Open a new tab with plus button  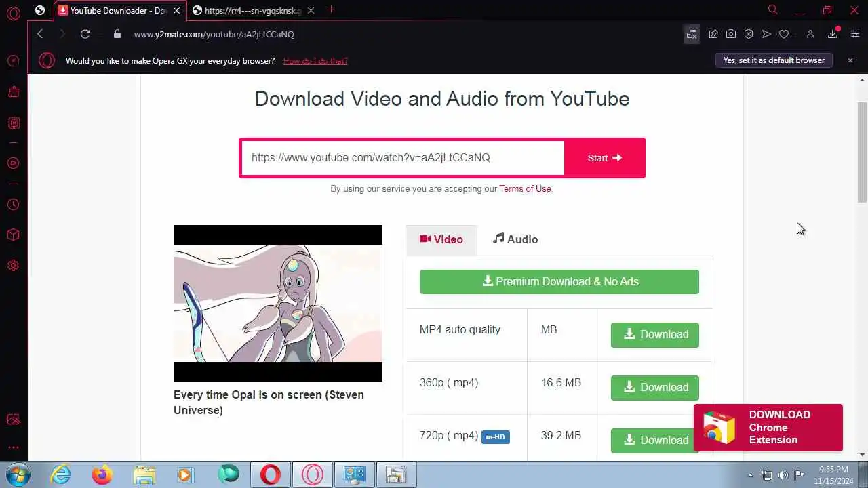(331, 9)
